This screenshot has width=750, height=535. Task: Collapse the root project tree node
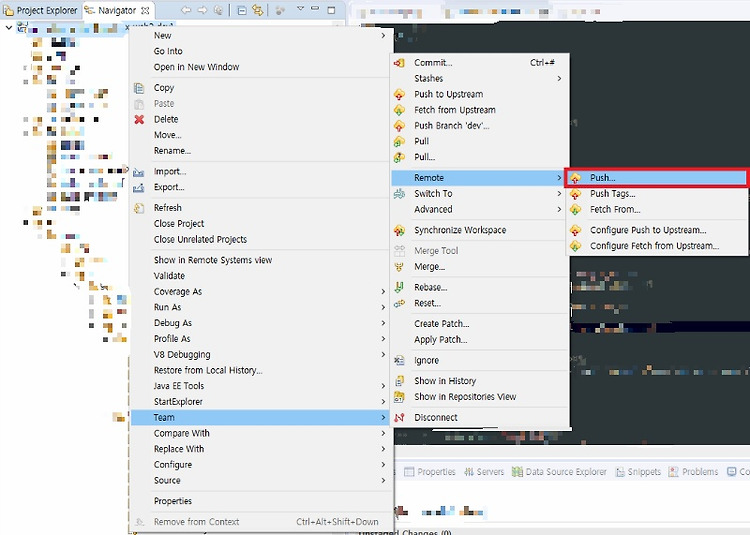(x=9, y=28)
